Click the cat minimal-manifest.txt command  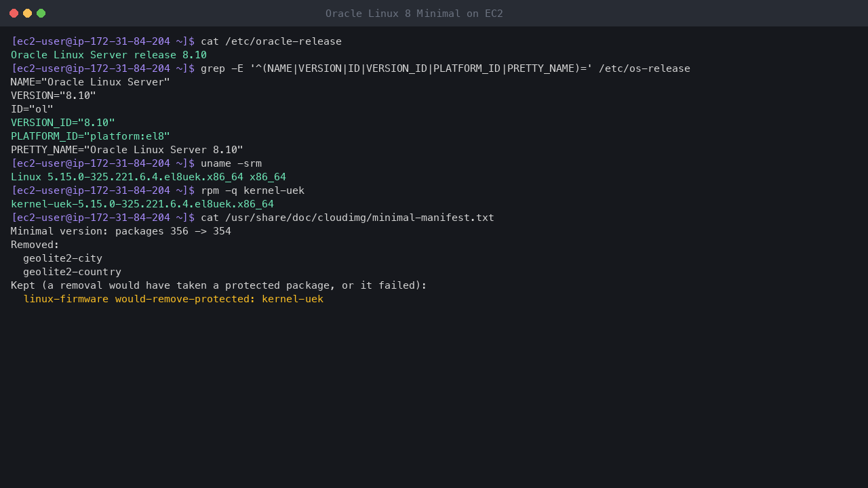coord(347,218)
